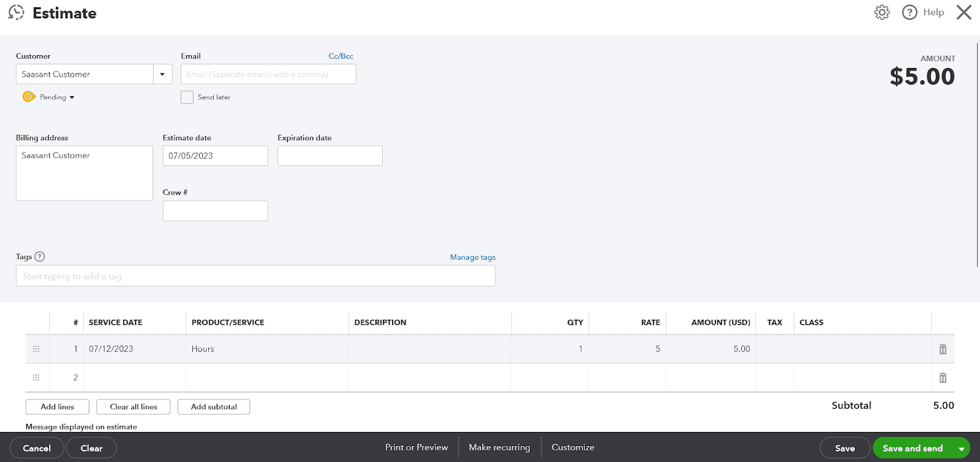
Task: Close the Estimate form with X
Action: click(964, 12)
